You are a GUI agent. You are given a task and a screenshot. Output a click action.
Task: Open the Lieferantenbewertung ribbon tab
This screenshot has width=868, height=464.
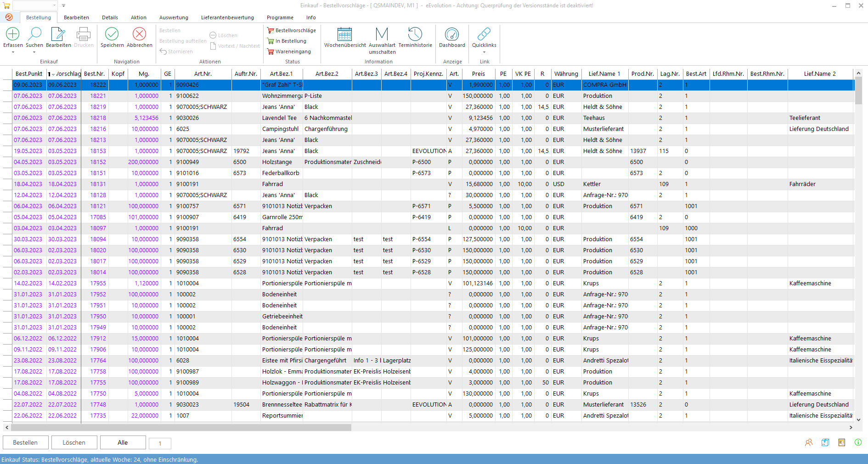pyautogui.click(x=227, y=17)
